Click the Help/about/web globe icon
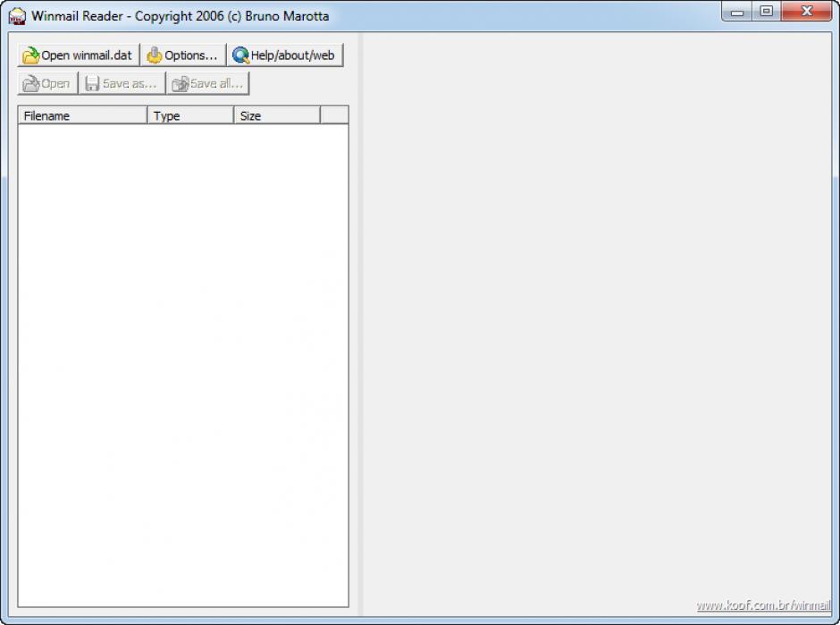 pos(240,55)
